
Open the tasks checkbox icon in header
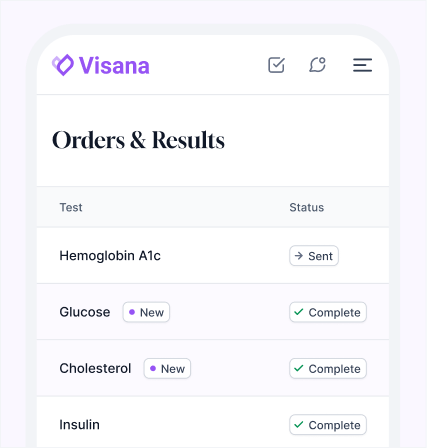coord(276,65)
